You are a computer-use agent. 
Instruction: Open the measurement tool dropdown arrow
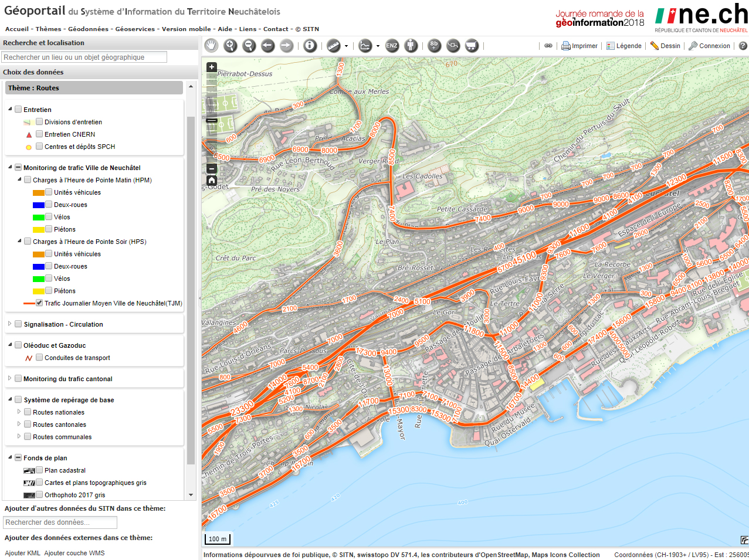346,46
